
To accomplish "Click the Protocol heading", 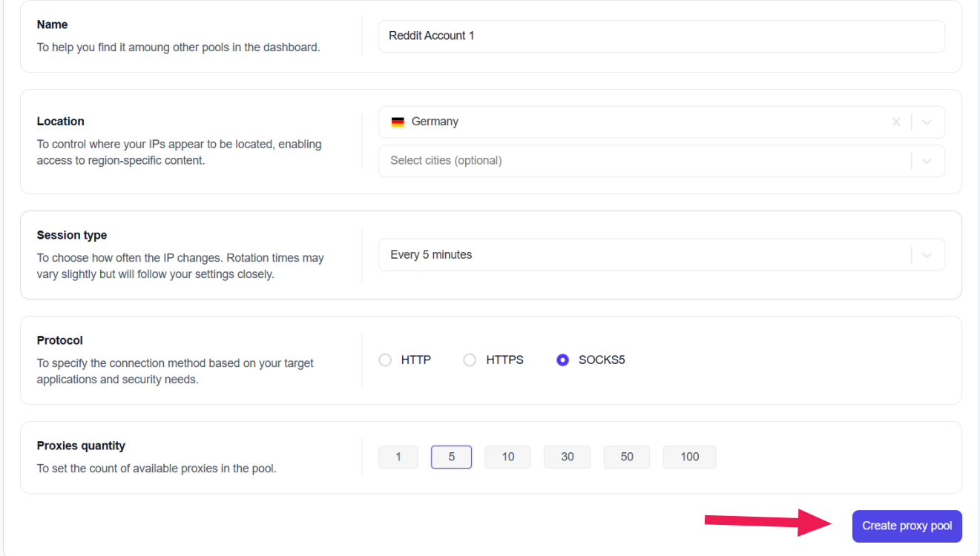I will (60, 340).
